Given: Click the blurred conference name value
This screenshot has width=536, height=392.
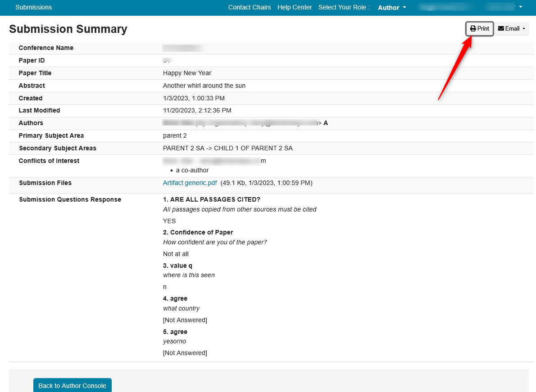Looking at the screenshot, I should (x=184, y=48).
